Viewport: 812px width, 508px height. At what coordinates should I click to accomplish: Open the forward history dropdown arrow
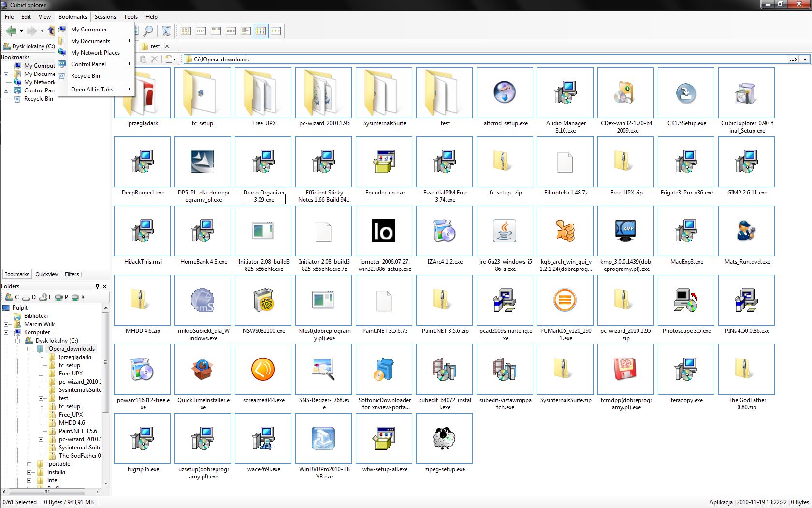pos(42,31)
